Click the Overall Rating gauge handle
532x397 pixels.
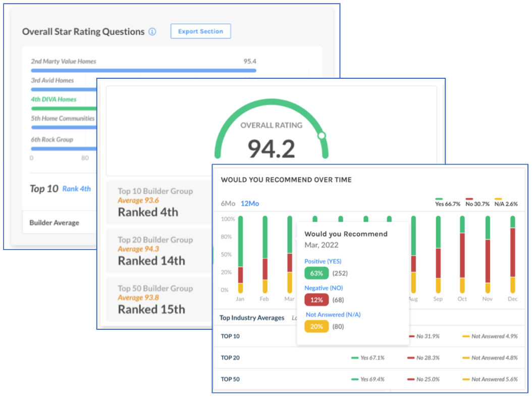(321, 135)
